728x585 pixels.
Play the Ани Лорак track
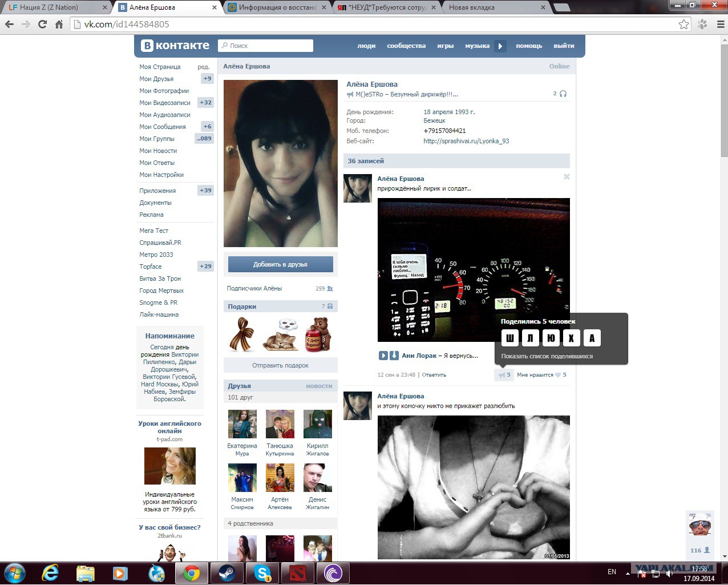383,356
